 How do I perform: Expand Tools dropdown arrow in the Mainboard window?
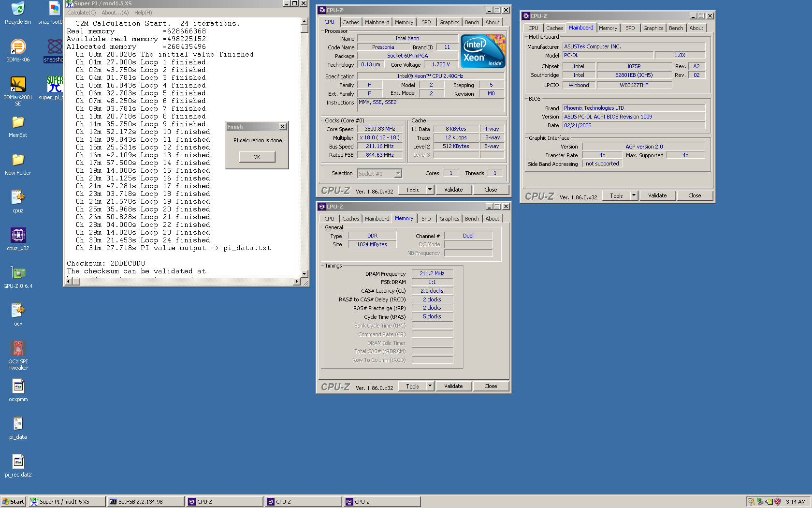pyautogui.click(x=634, y=196)
